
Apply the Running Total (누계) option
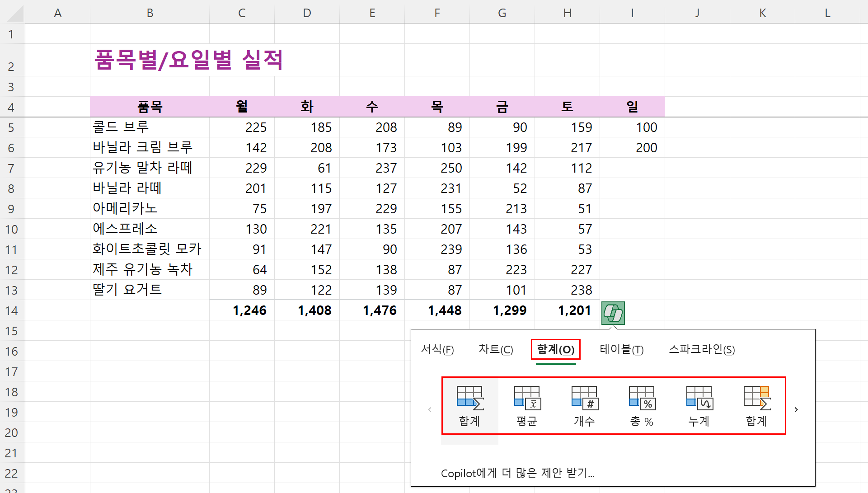(699, 406)
